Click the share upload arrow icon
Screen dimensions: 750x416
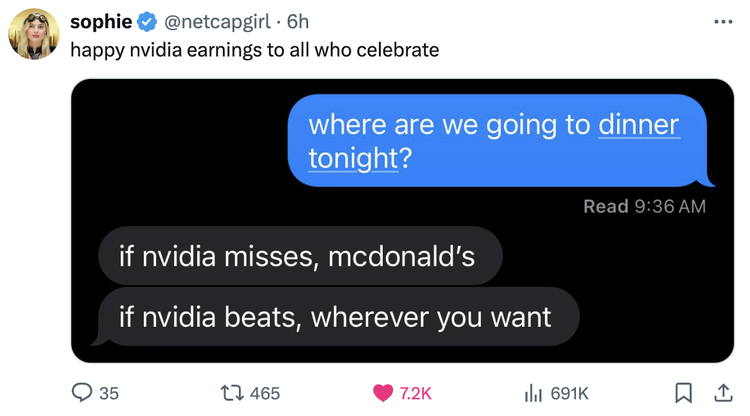(x=722, y=393)
